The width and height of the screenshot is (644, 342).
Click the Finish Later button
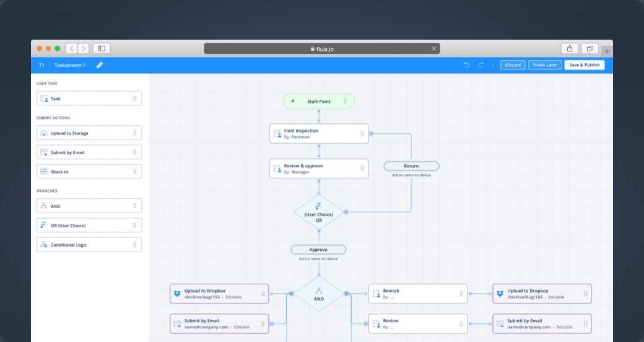coord(544,65)
